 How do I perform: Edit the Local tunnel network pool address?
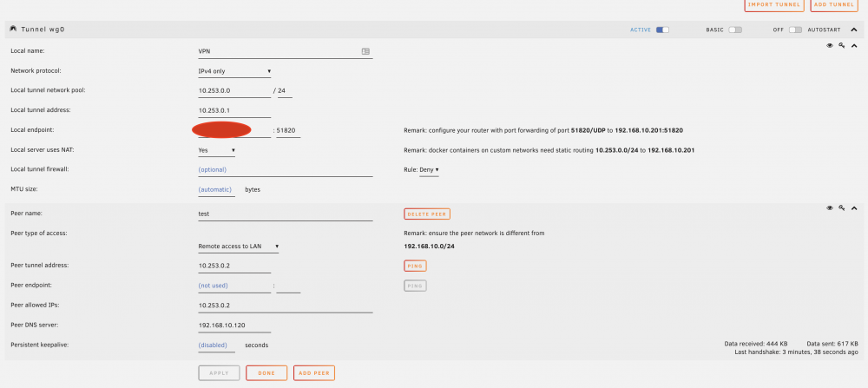point(234,91)
